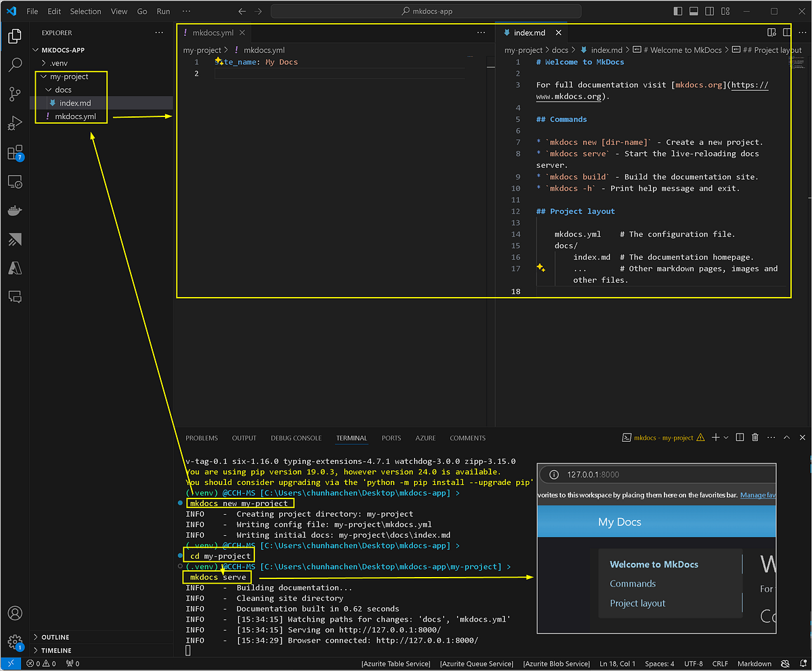Expand the OUTLINE section
Viewport: 812px width, 671px height.
tap(55, 637)
